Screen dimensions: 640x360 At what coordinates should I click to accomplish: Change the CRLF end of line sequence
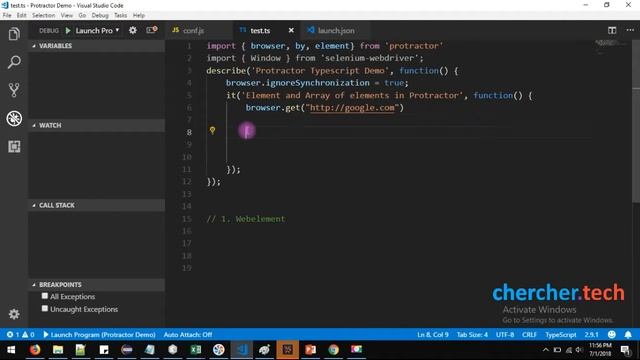click(x=529, y=335)
